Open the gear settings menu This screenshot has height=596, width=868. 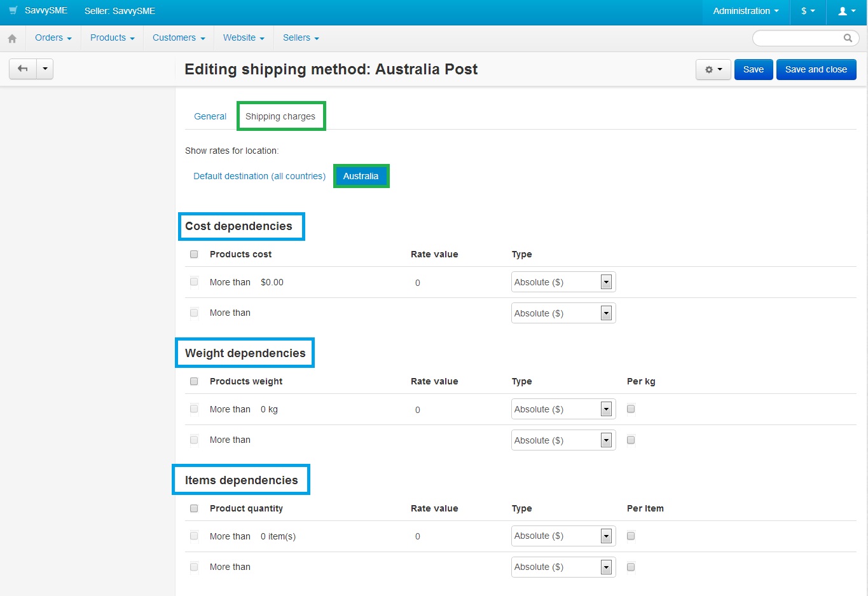713,69
